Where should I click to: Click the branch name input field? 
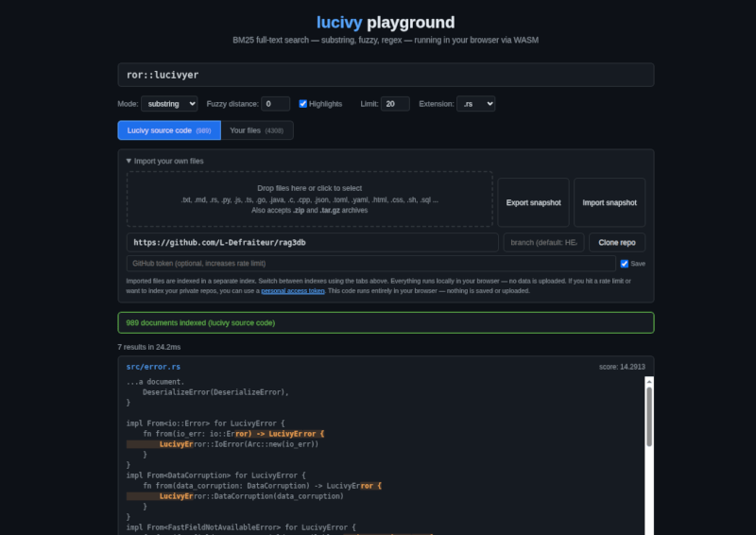[x=544, y=243]
